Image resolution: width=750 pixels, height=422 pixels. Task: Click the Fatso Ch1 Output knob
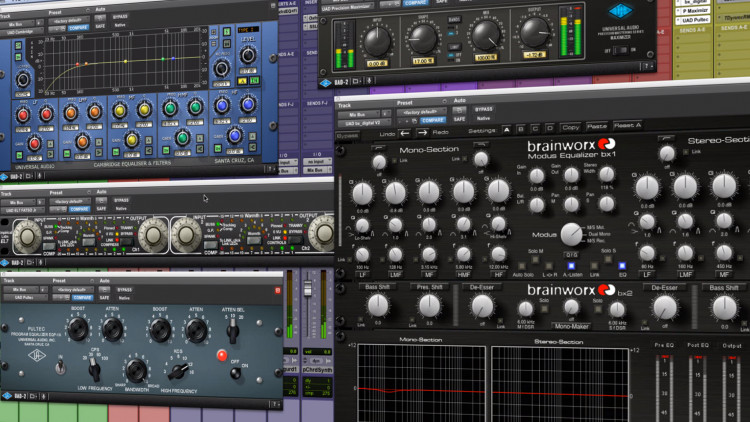tap(153, 235)
